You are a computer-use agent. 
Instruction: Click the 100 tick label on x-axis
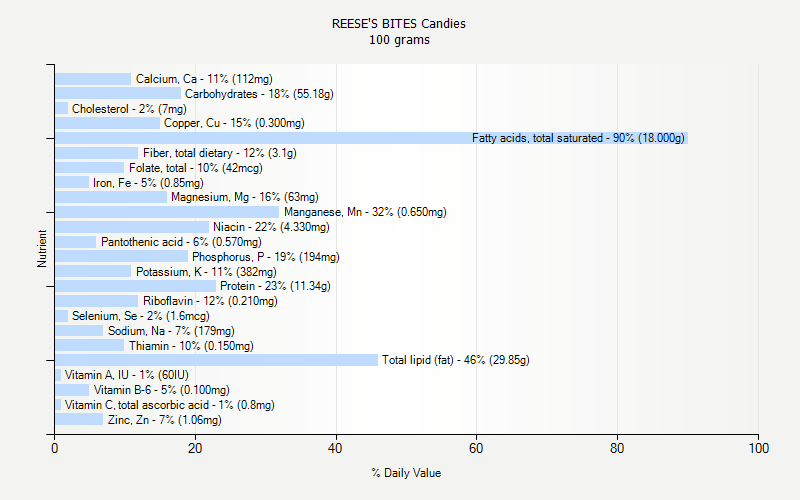coord(759,448)
